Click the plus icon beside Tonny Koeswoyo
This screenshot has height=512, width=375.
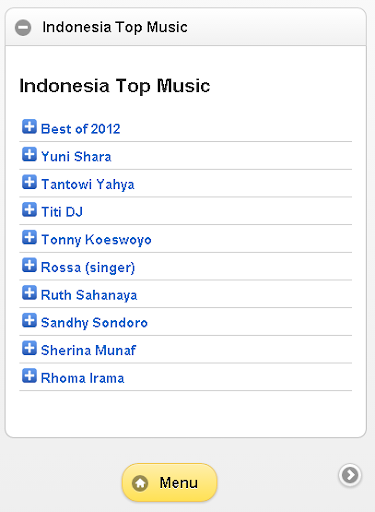(29, 237)
